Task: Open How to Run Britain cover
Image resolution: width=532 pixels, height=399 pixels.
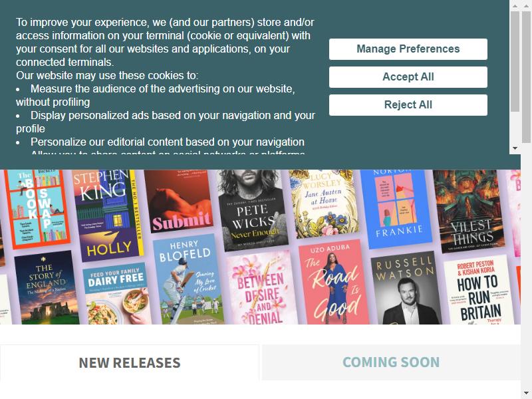Action: coord(478,290)
